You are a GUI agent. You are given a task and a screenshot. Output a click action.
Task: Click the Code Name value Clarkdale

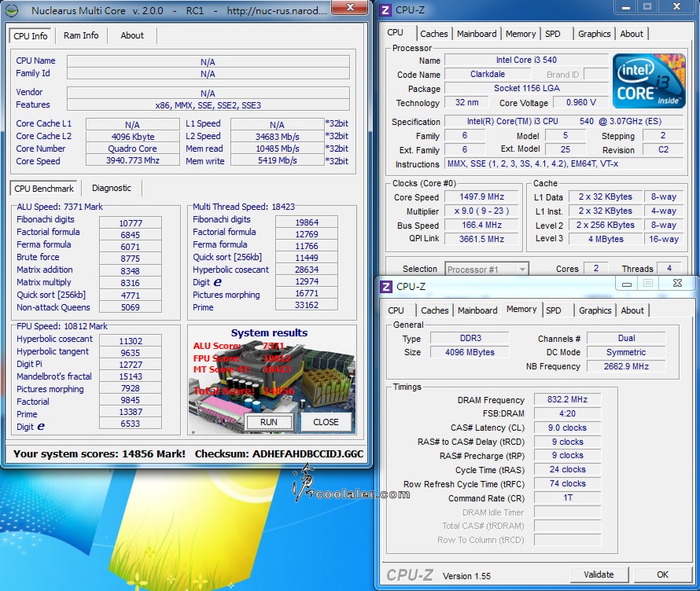tap(488, 74)
